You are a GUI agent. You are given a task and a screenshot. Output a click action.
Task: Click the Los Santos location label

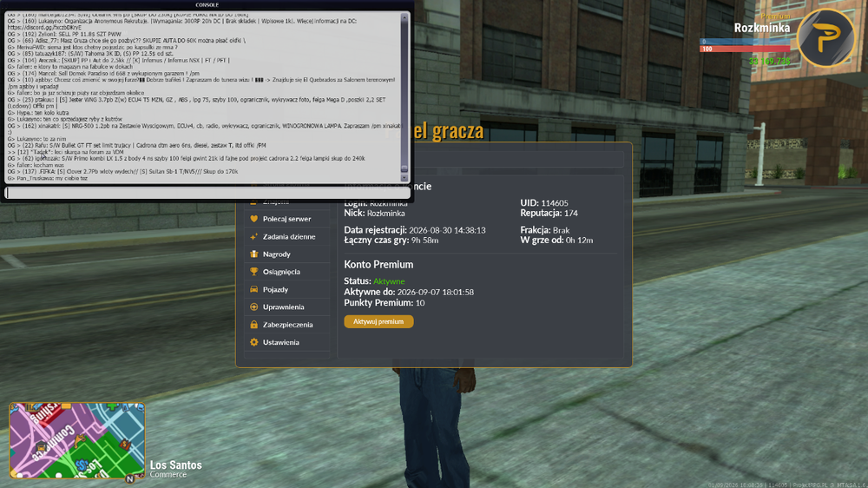176,465
